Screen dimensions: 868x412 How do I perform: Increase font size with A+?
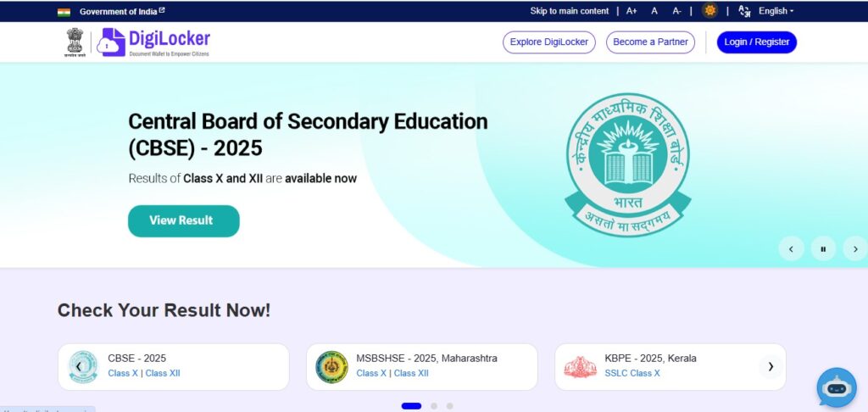(x=632, y=11)
